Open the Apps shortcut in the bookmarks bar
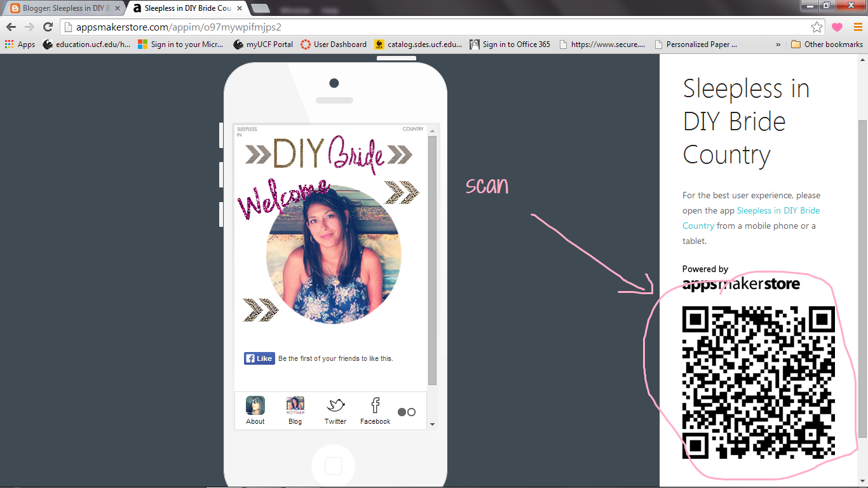 tap(20, 44)
